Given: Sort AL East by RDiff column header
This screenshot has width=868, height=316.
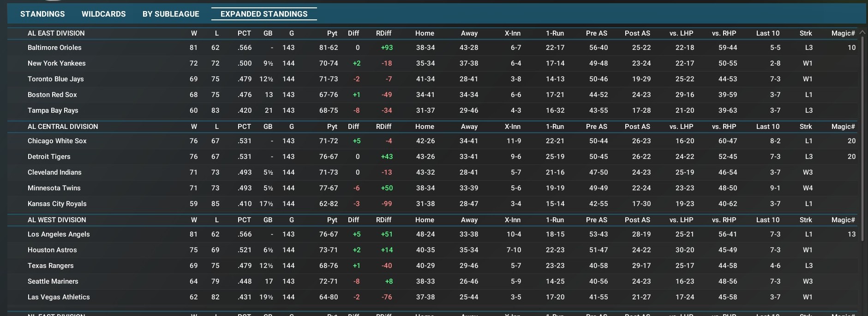Looking at the screenshot, I should click(383, 33).
